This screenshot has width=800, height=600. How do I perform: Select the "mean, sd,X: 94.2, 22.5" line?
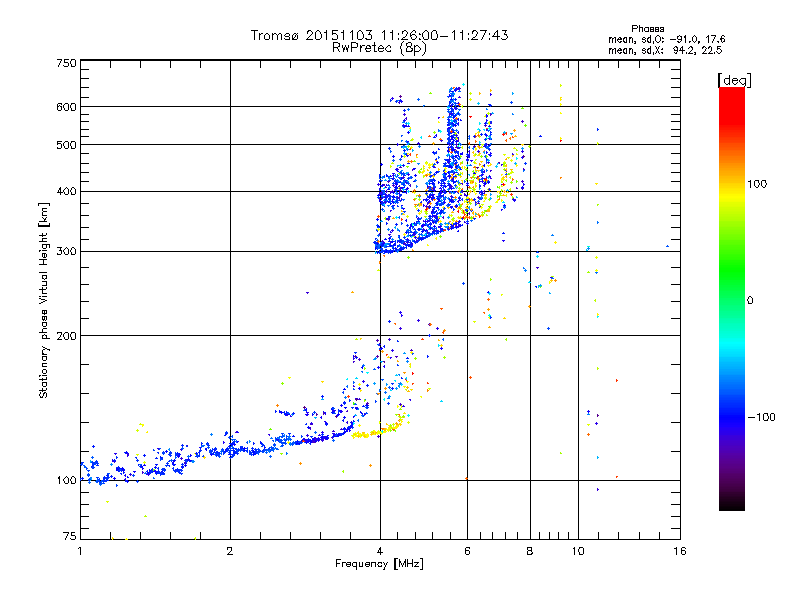pos(665,50)
